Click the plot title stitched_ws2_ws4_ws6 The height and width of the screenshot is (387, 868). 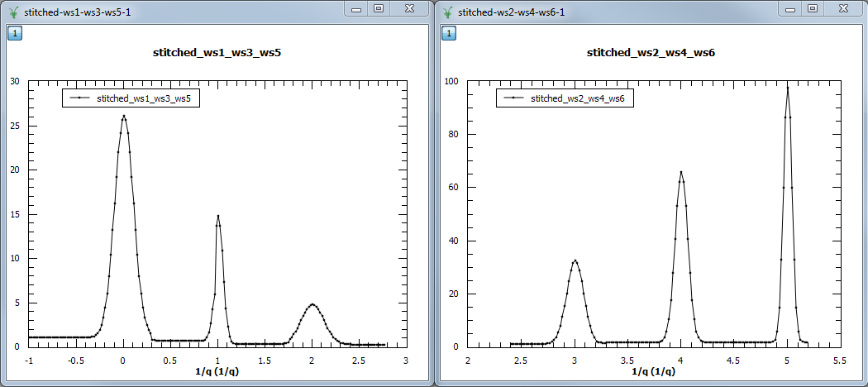651,53
